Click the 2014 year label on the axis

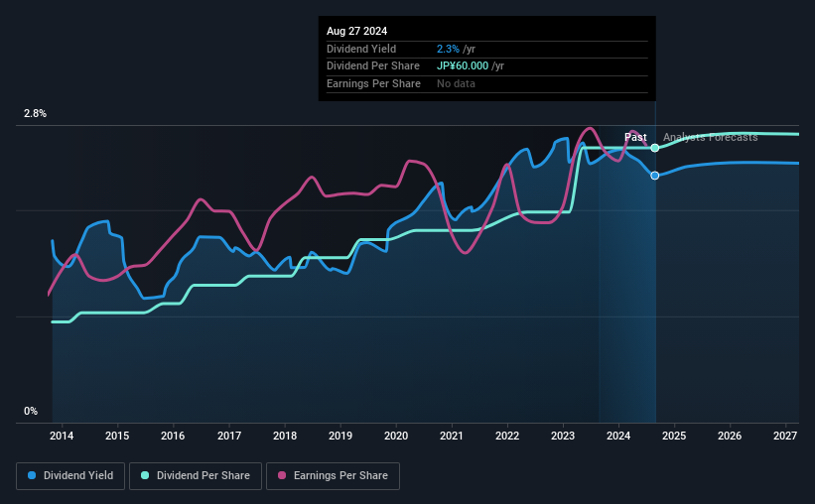pos(62,436)
